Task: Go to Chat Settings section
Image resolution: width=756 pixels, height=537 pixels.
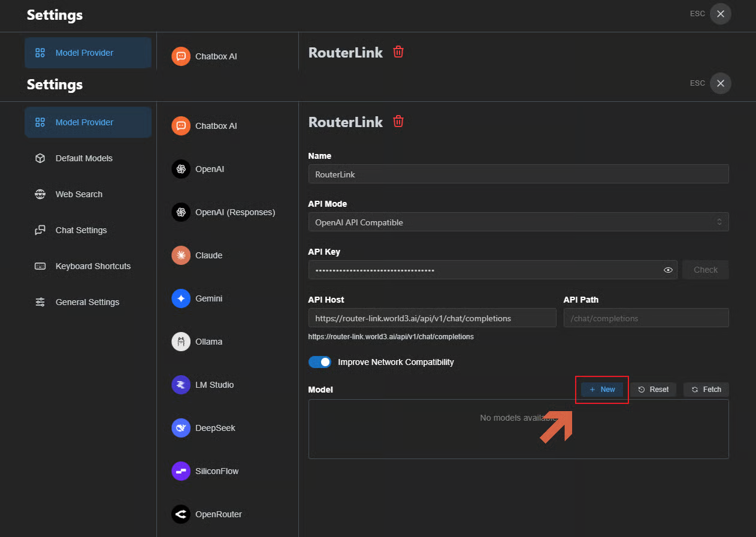Action: 81,230
